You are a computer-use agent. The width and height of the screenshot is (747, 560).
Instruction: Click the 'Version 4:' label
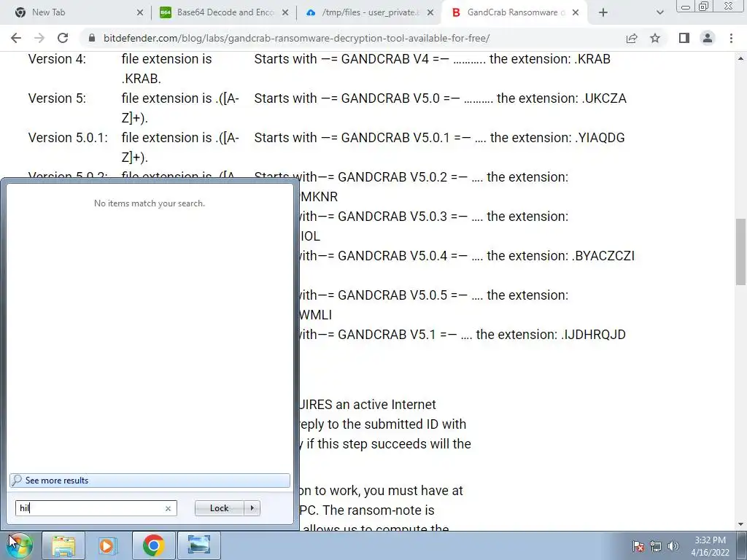tap(57, 59)
